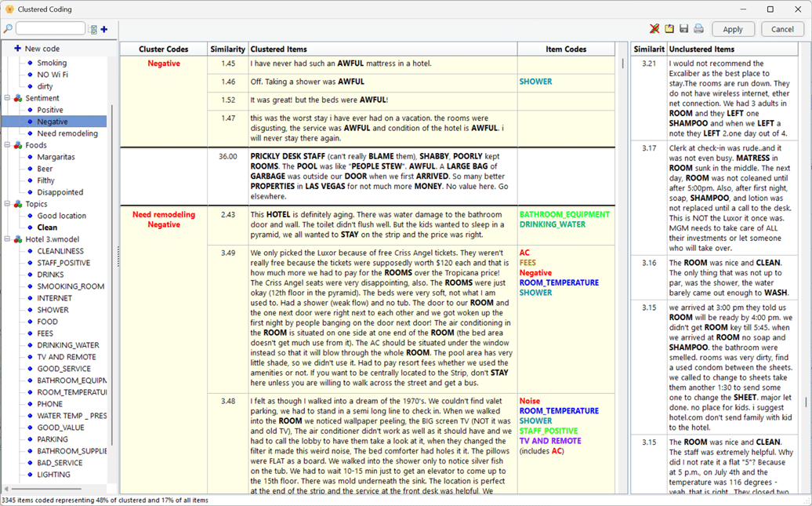Click the Clustered Coding title bar app icon
Viewport: 812px width, 506px height.
[x=9, y=9]
